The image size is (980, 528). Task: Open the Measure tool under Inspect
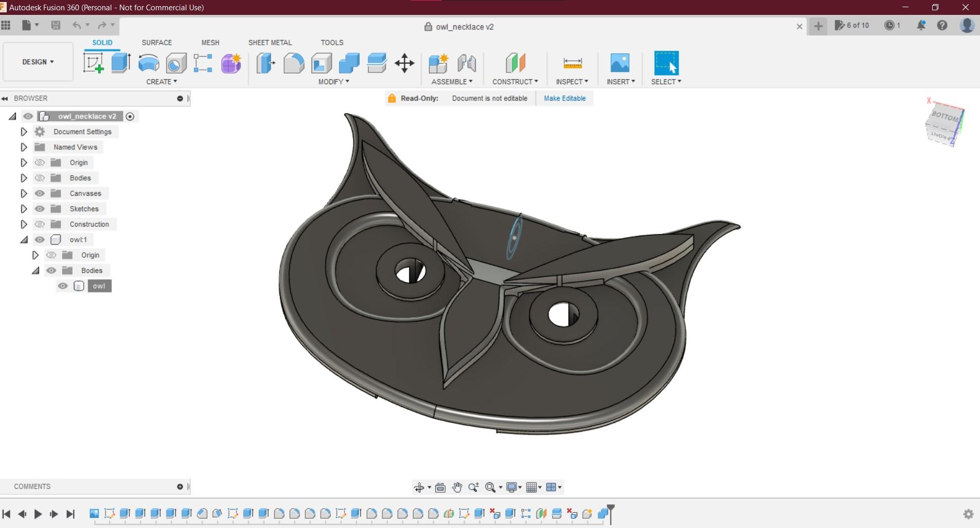coord(573,63)
